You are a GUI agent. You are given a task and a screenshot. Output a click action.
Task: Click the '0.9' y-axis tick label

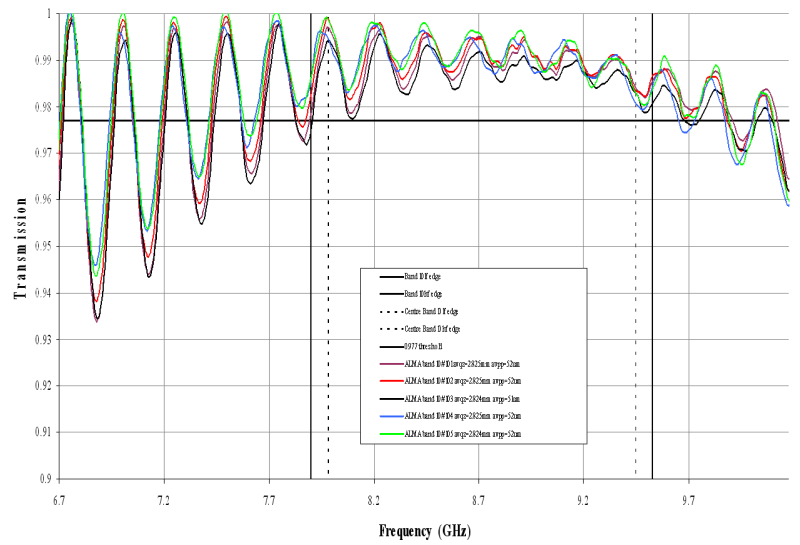coord(45,479)
